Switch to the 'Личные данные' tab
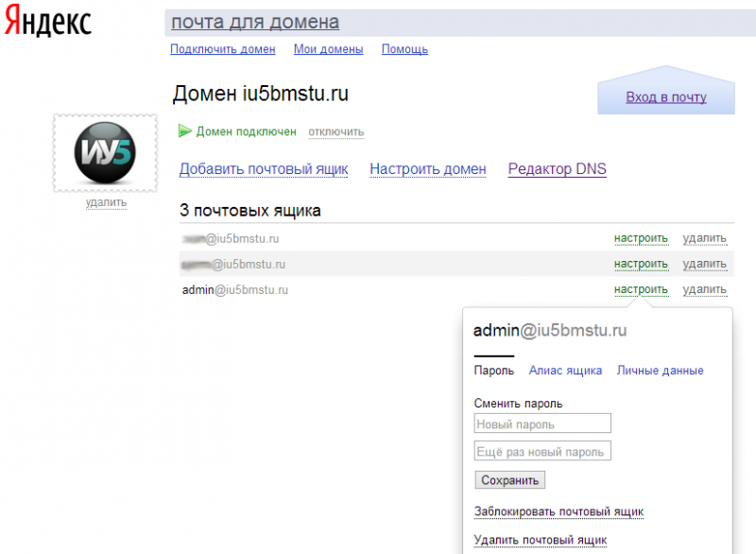 (x=660, y=371)
